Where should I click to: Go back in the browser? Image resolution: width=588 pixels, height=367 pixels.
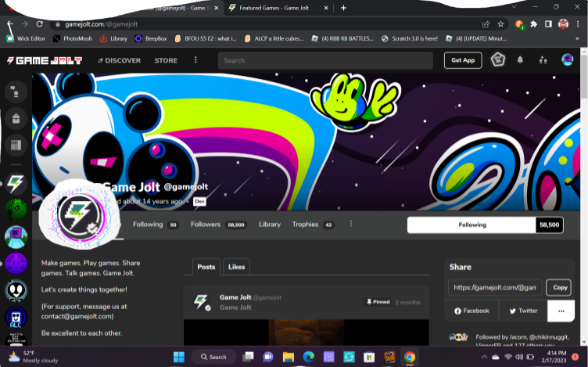pyautogui.click(x=10, y=24)
